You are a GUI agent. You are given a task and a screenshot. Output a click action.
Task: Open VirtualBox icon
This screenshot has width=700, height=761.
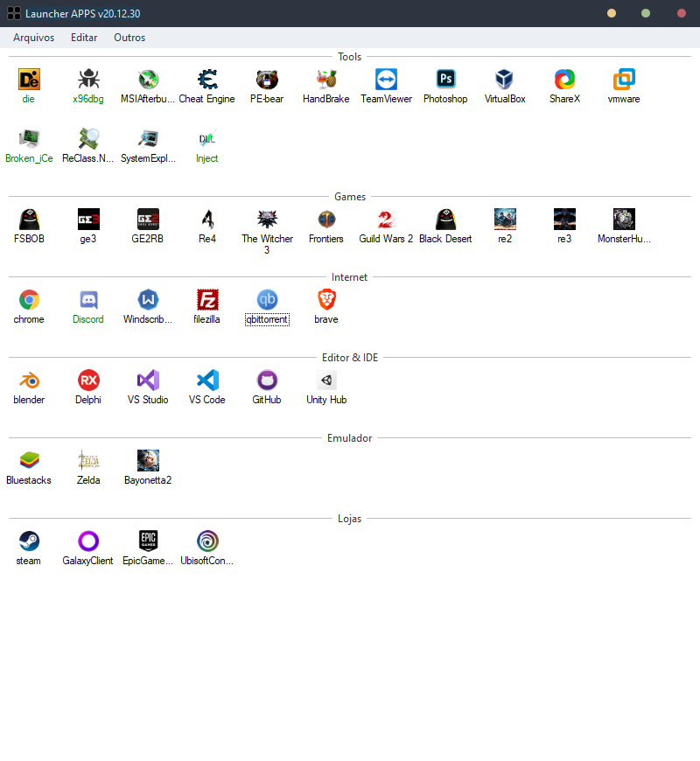pos(505,79)
